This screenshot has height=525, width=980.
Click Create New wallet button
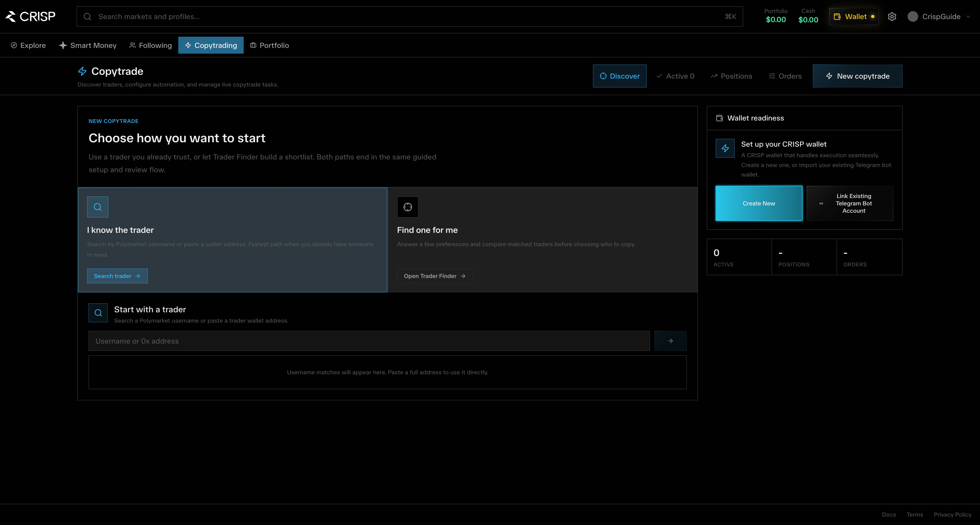pyautogui.click(x=759, y=203)
